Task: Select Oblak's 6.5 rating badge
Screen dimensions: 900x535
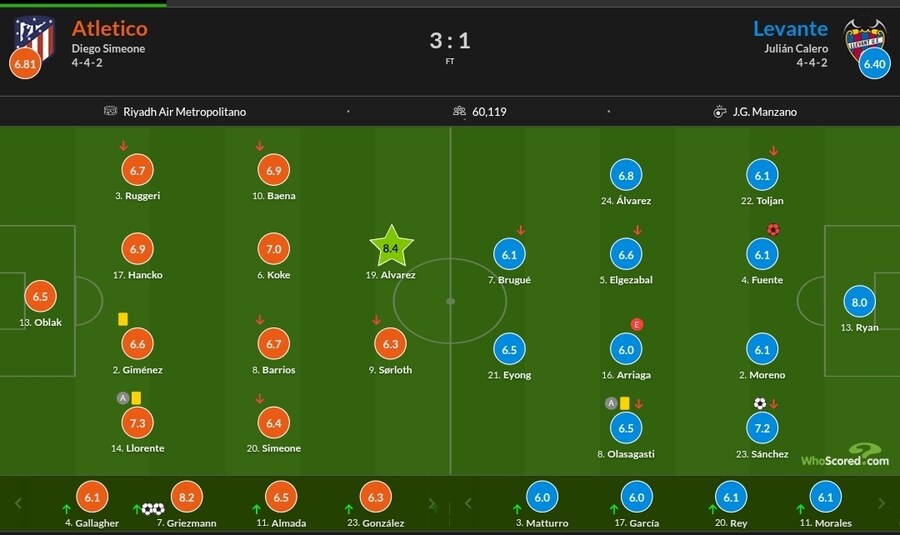Action: [x=40, y=297]
